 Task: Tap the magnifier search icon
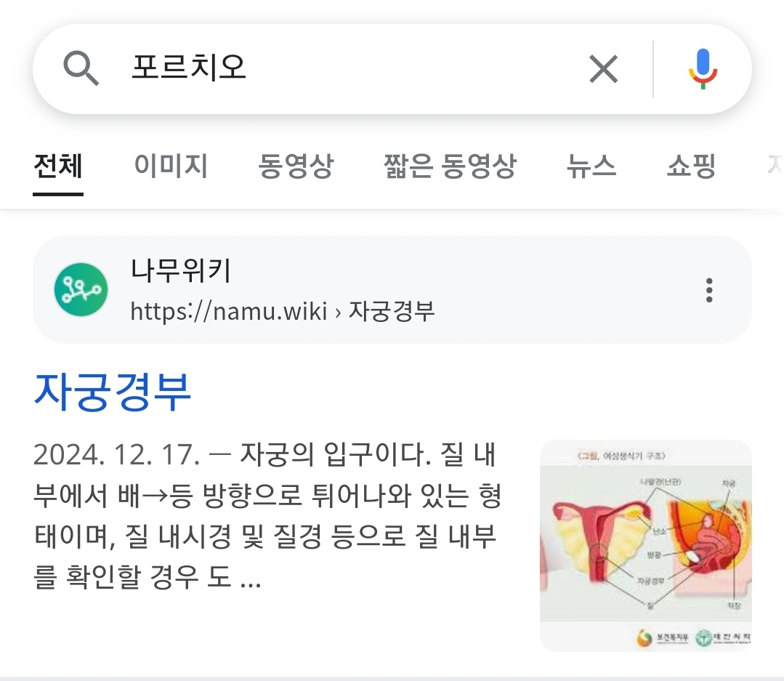81,69
